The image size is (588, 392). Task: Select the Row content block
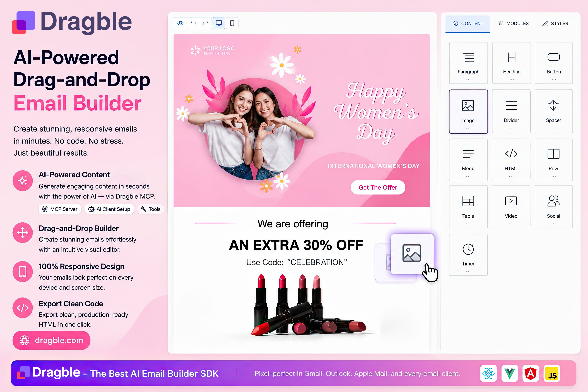(554, 160)
